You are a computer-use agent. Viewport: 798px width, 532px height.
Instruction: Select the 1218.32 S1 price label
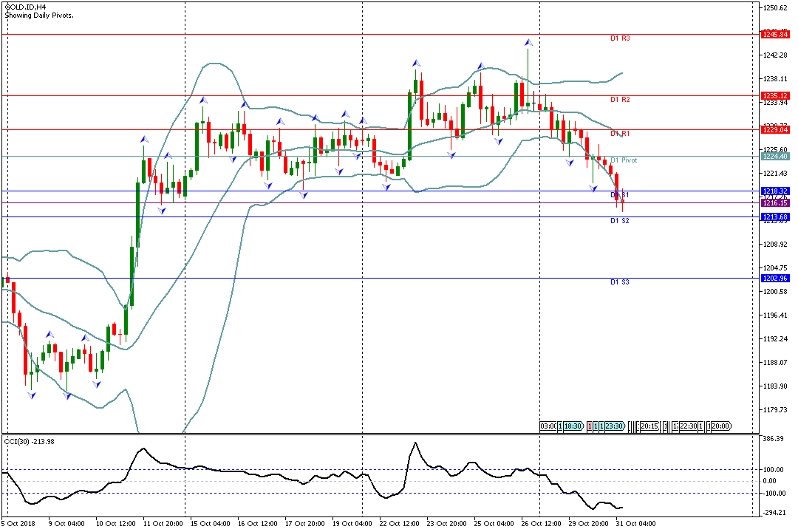pyautogui.click(x=775, y=191)
